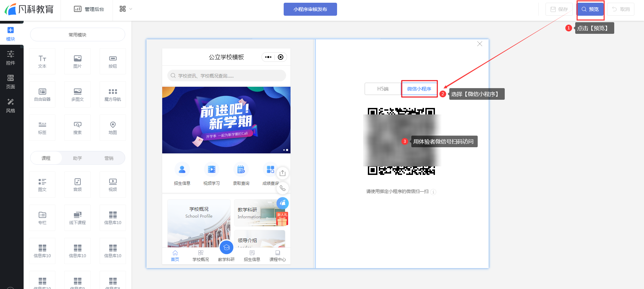Click the 预览 preview button
This screenshot has height=289, width=644.
[590, 9]
